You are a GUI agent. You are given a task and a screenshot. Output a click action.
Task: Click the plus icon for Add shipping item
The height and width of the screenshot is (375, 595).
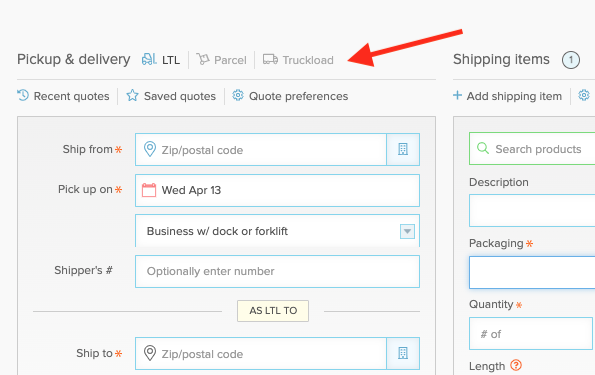click(x=458, y=95)
